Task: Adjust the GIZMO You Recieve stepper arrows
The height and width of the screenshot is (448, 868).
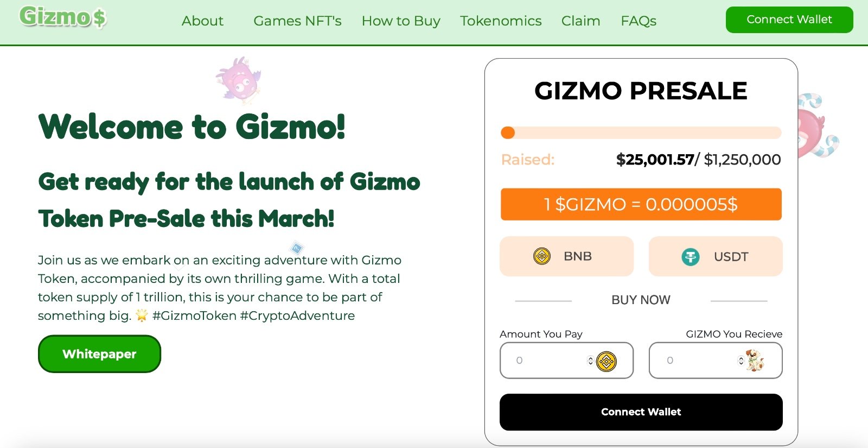Action: [x=741, y=361]
